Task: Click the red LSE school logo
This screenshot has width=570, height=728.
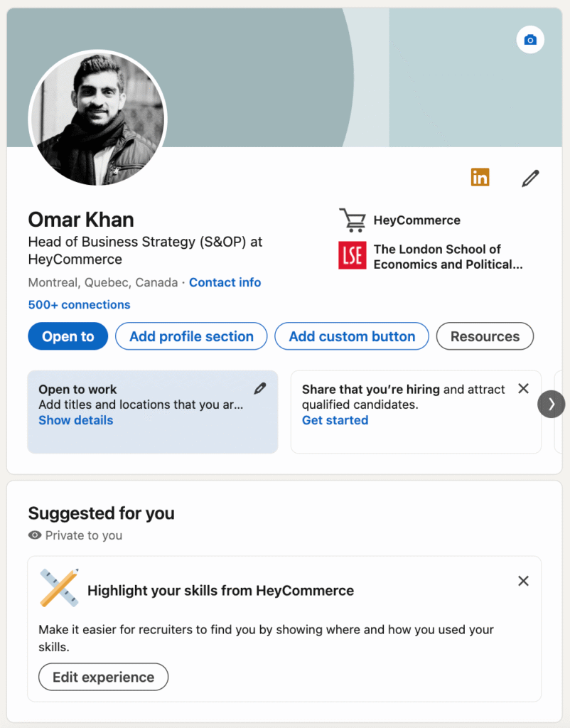Action: 352,256
